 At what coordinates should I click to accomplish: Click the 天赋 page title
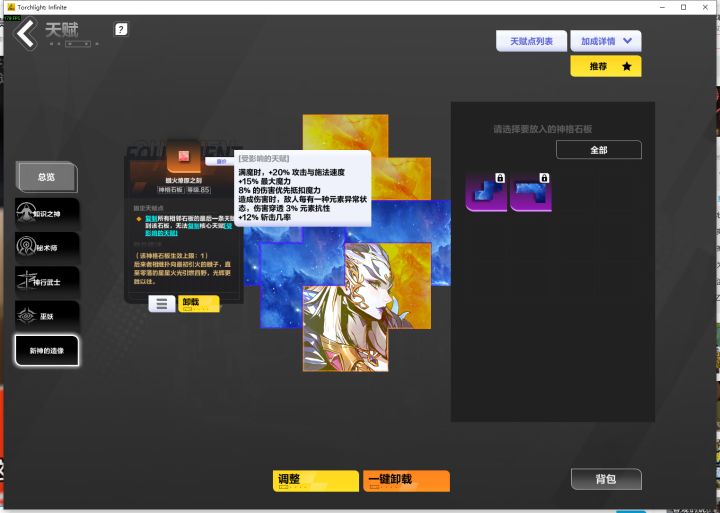click(62, 30)
